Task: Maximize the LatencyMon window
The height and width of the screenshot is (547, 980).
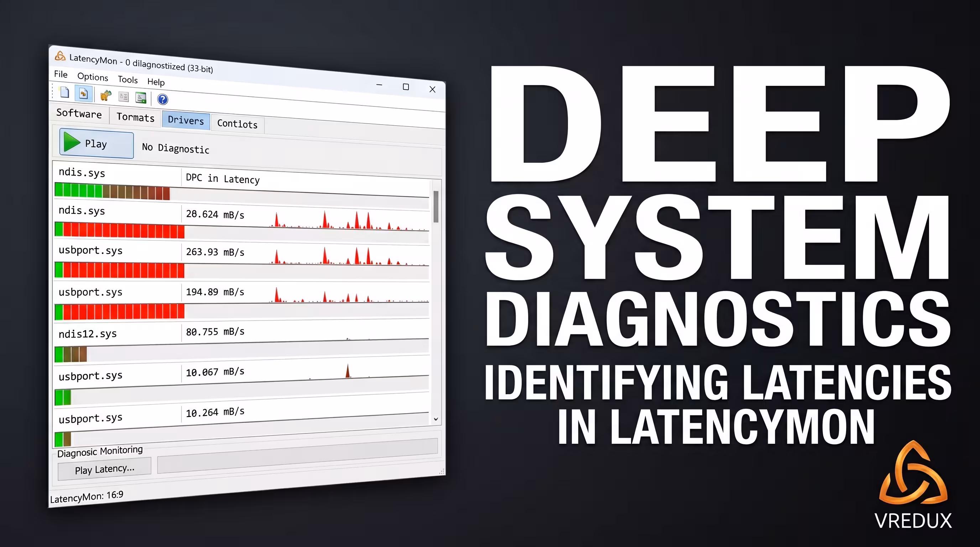Action: pos(406,87)
